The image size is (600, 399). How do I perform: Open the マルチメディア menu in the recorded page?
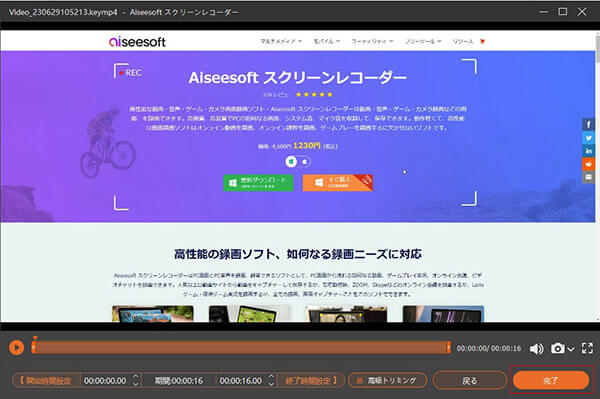tap(281, 41)
